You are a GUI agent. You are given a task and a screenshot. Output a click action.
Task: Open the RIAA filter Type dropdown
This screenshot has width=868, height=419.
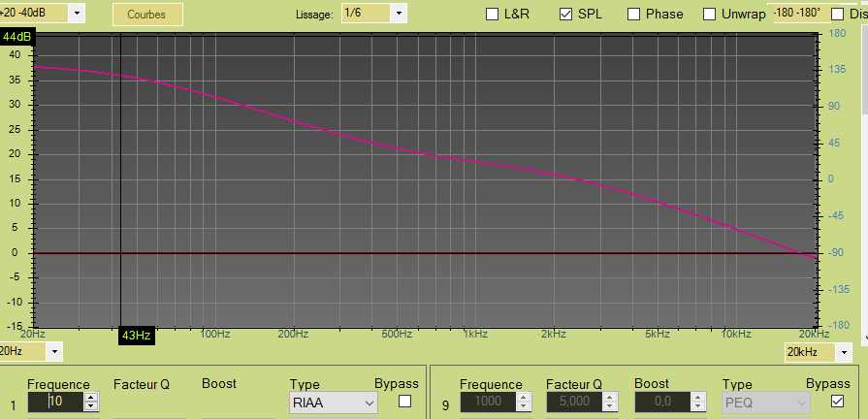pyautogui.click(x=333, y=402)
